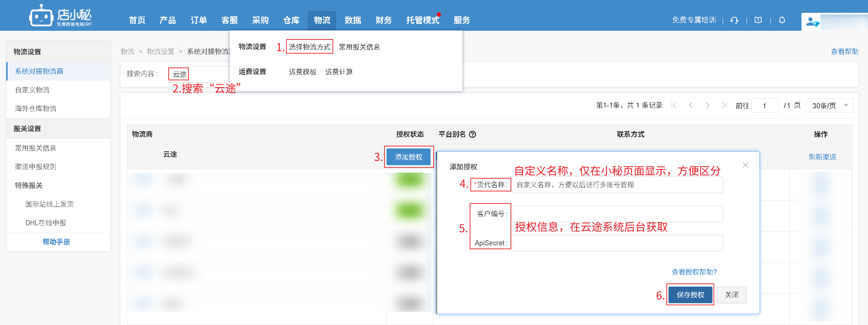Click the notification bell icon

click(782, 20)
